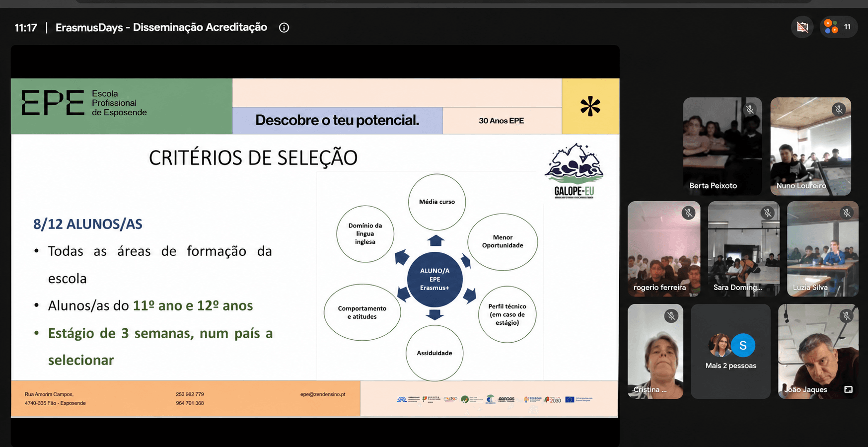This screenshot has width=868, height=447.
Task: Click the "8/12 ALUNOS/AS" text
Action: pos(88,224)
